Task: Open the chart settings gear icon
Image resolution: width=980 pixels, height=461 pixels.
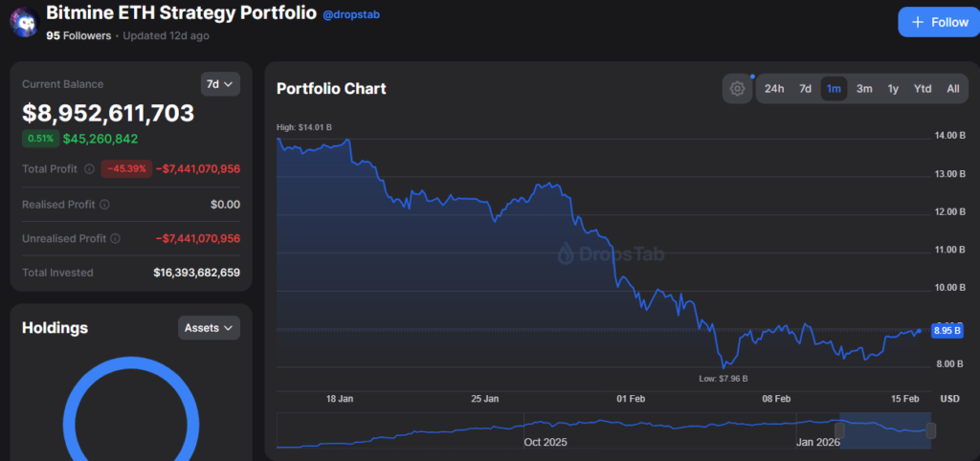Action: [x=737, y=89]
